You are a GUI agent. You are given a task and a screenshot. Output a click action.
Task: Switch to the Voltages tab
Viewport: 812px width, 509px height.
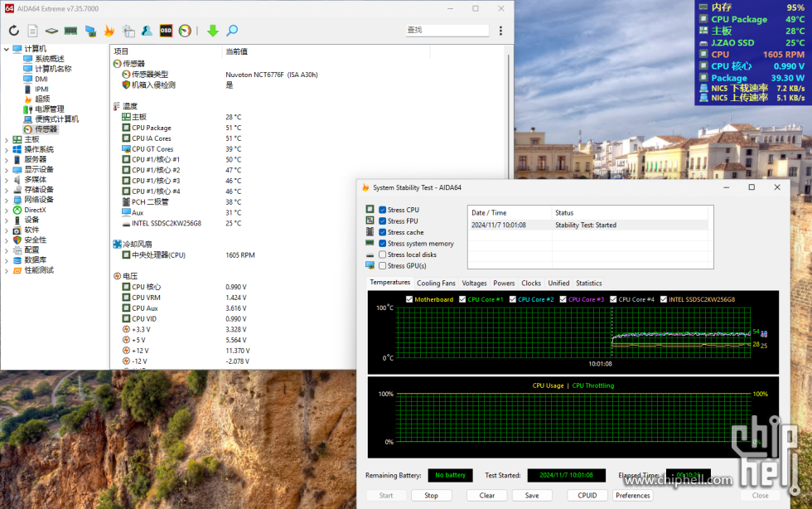[474, 284]
